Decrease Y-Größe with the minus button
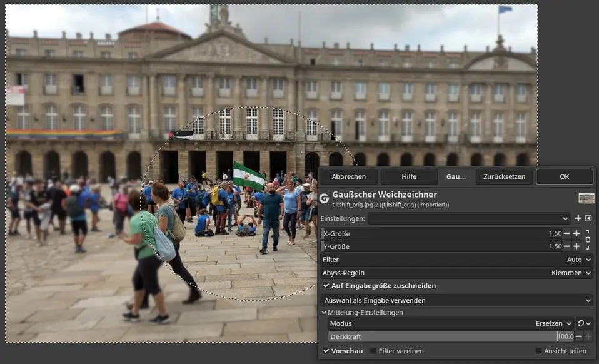Image resolution: width=599 pixels, height=364 pixels. pos(566,246)
